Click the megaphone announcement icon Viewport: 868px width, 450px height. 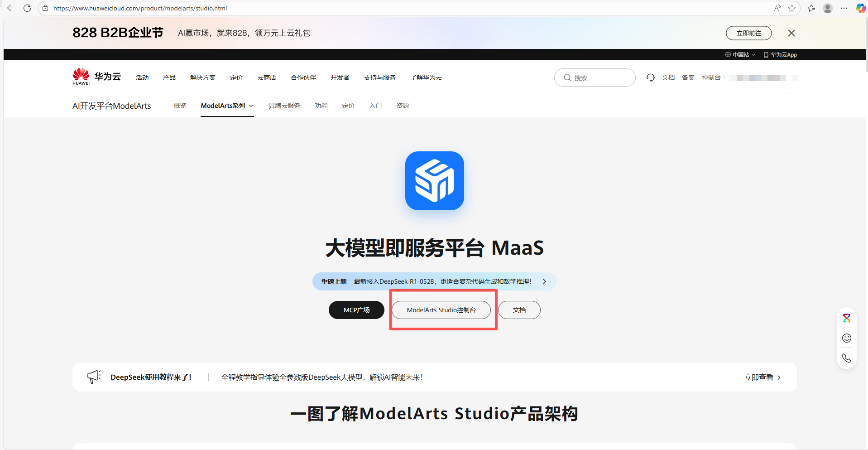point(94,377)
